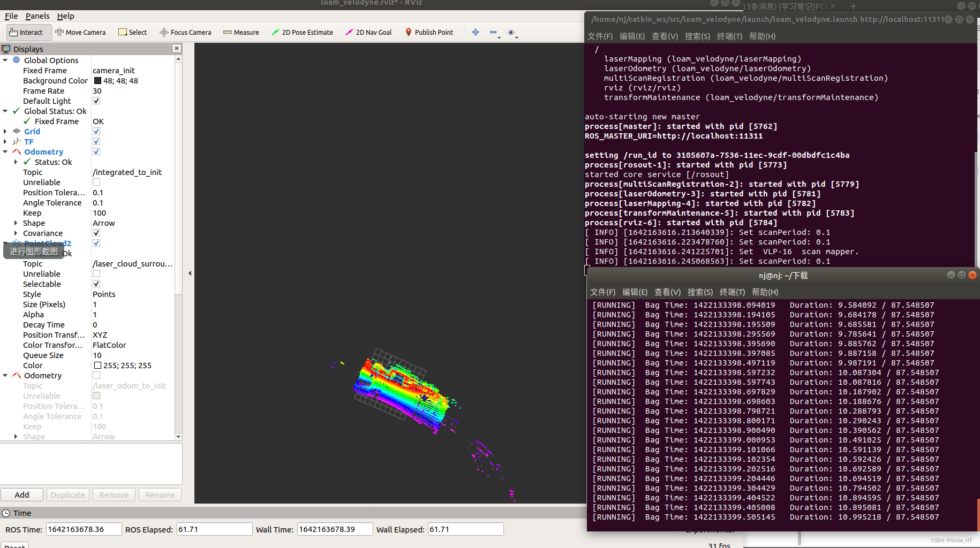
Task: Click the Duplicate display button
Action: pos(68,494)
